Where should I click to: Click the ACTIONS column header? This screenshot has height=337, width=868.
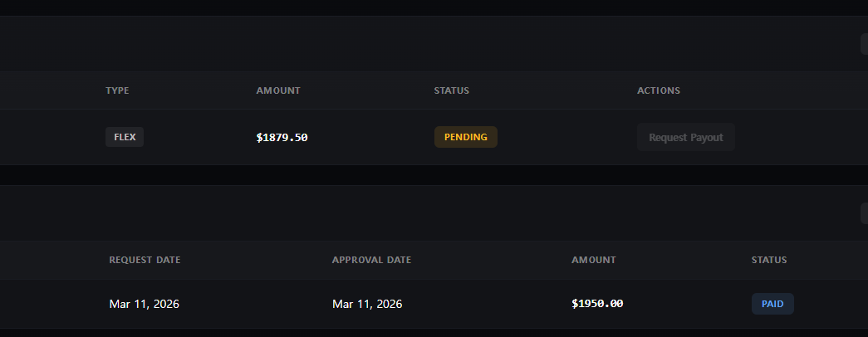pyautogui.click(x=659, y=90)
